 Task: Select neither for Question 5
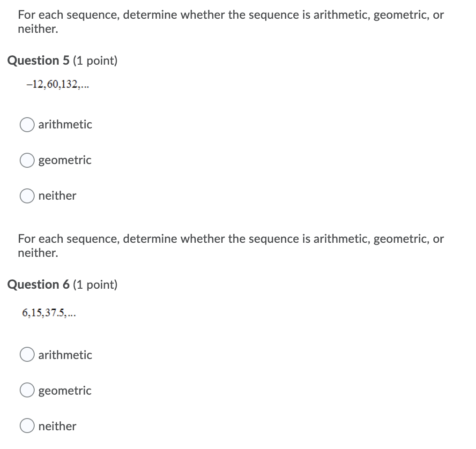point(27,196)
